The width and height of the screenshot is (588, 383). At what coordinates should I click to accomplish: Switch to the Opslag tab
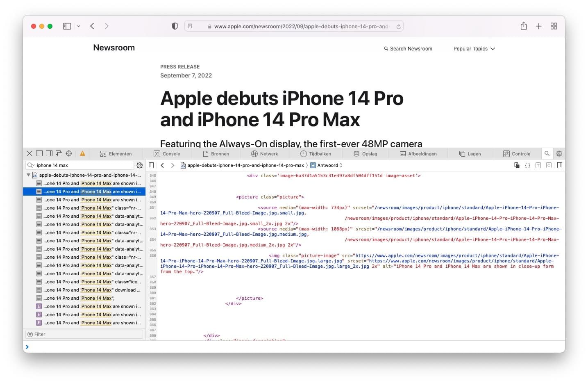(365, 154)
